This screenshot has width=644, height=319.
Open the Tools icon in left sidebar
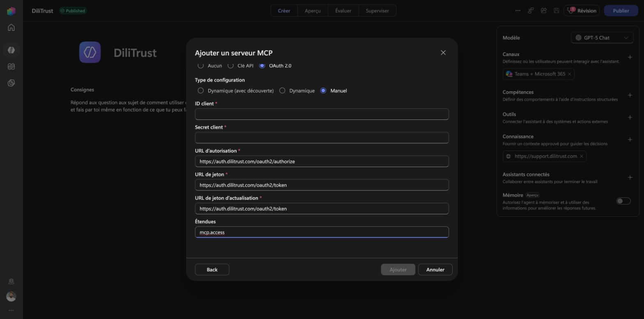(11, 83)
